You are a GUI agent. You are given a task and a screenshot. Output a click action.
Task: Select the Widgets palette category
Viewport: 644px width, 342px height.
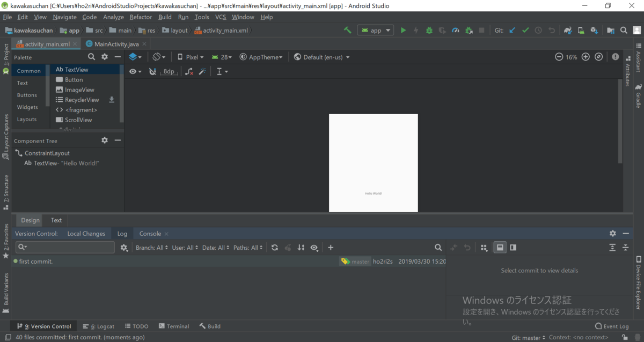click(x=27, y=107)
